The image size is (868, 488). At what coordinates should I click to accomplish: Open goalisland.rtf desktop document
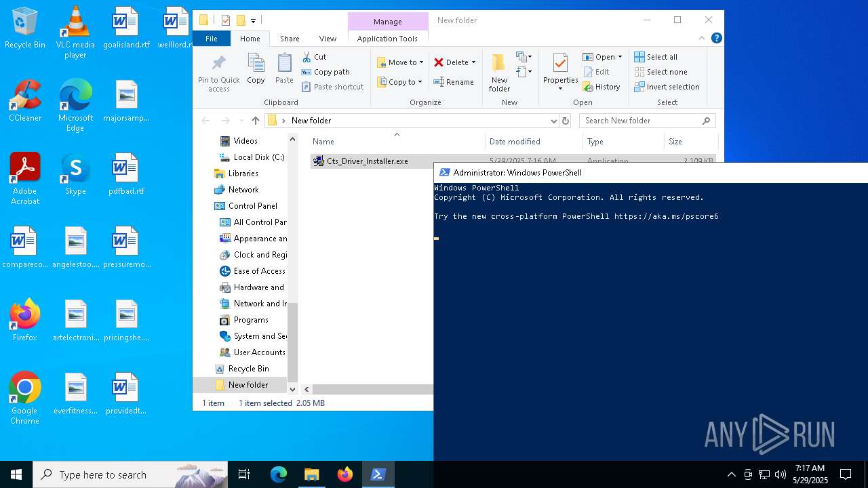[x=126, y=28]
